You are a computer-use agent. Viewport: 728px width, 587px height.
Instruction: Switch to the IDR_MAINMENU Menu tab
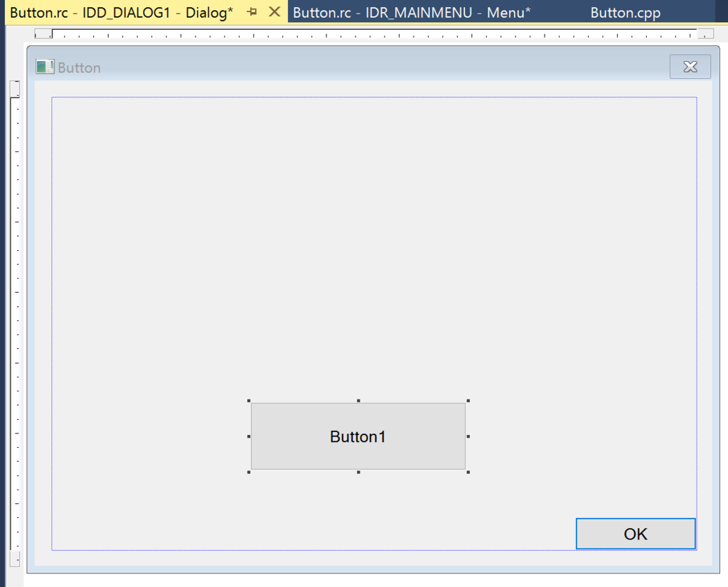point(412,13)
